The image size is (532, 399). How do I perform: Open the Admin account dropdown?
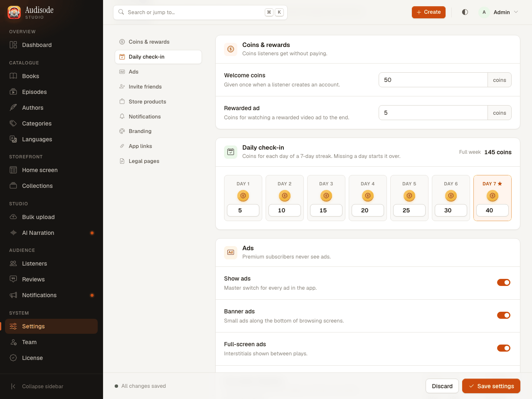pos(499,12)
